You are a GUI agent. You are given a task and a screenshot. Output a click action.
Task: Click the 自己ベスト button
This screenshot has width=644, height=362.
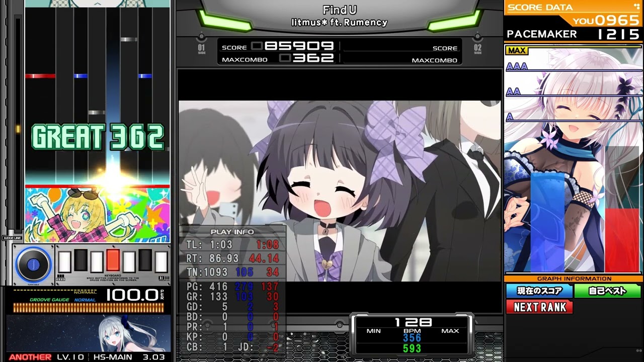tap(608, 291)
